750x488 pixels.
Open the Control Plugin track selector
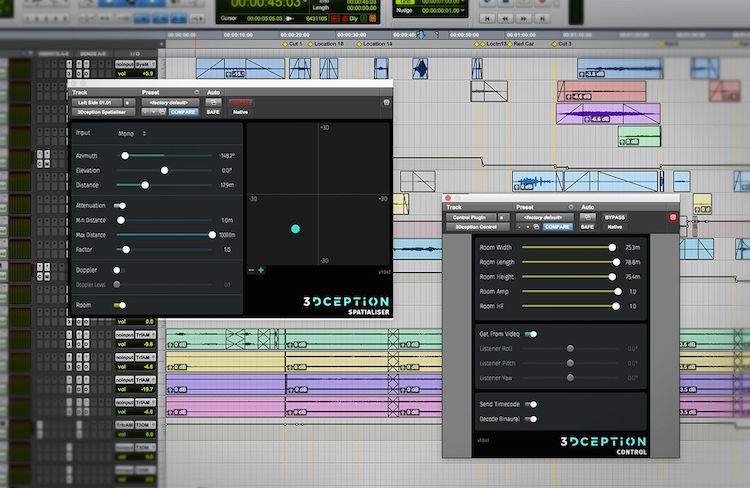tap(473, 217)
